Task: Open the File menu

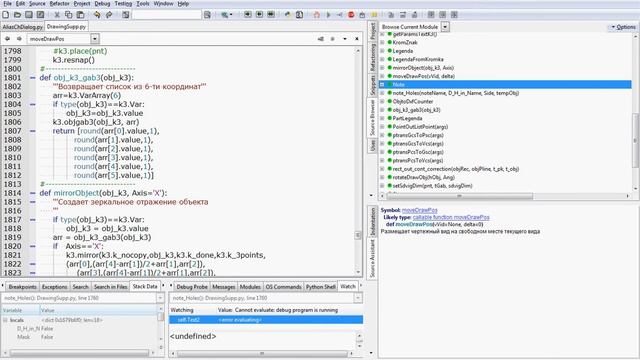Action: (x=7, y=4)
